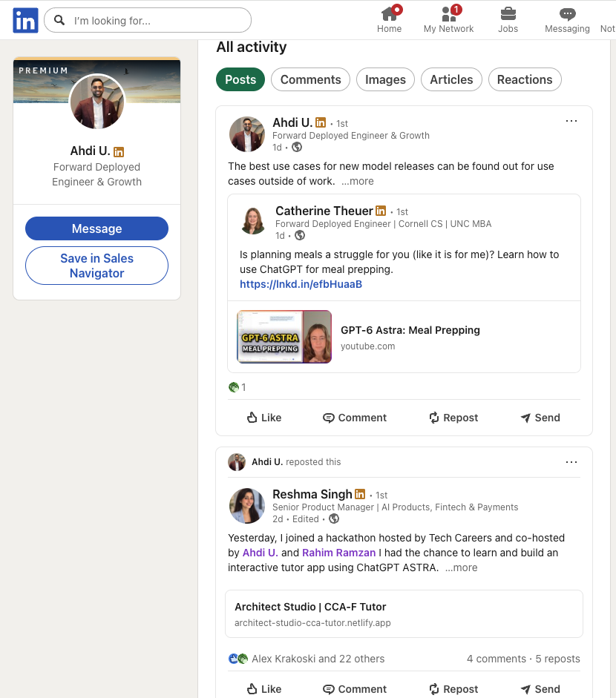Open "GPT-6 Astra: Meal Prepping" title link
Screen dimensions: 616x698
point(410,330)
